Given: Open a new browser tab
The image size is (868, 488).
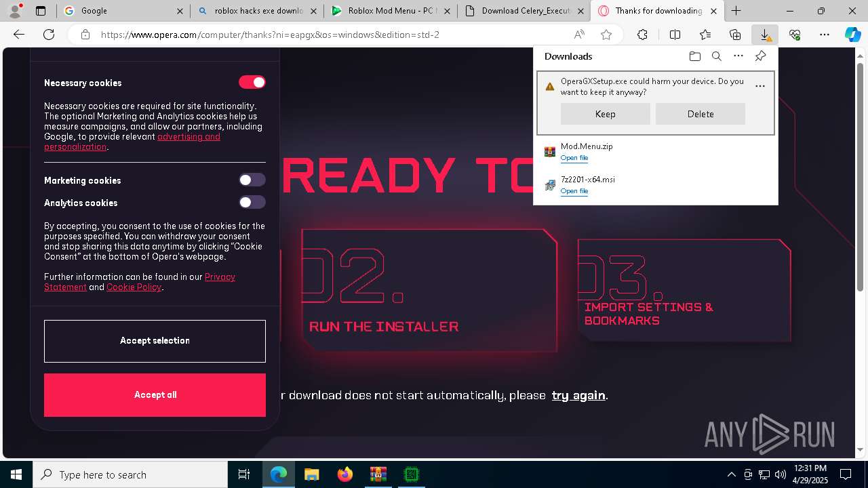Looking at the screenshot, I should point(736,11).
